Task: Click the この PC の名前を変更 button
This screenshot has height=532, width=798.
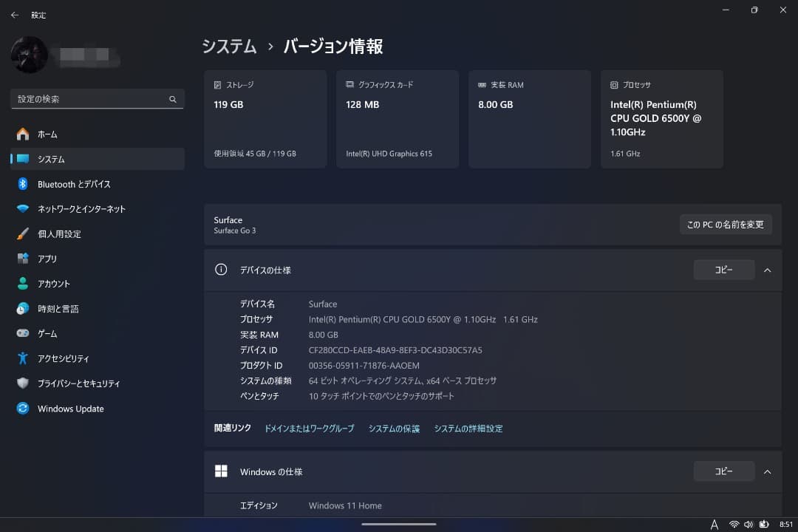Action: pyautogui.click(x=725, y=225)
